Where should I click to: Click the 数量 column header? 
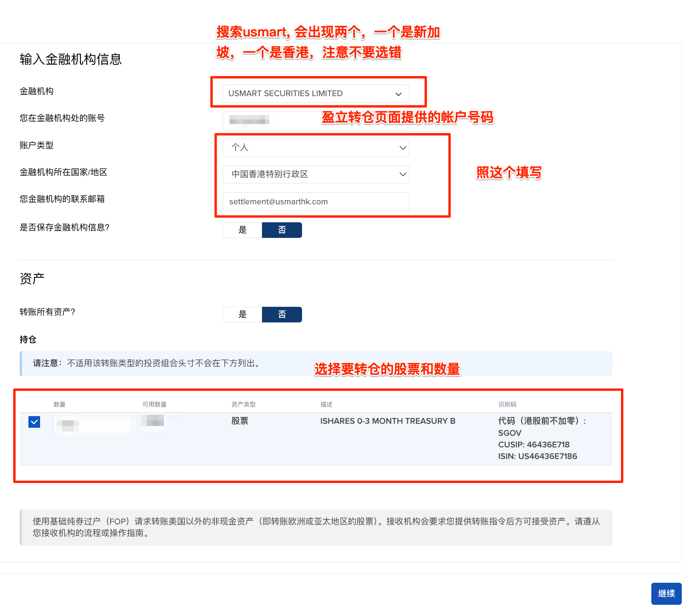point(60,405)
